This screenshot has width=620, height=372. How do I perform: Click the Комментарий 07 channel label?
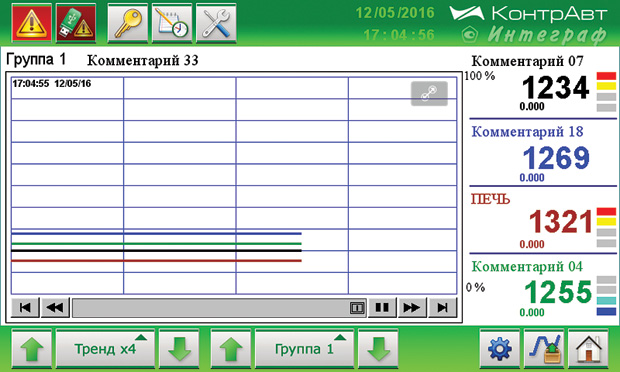click(x=527, y=61)
